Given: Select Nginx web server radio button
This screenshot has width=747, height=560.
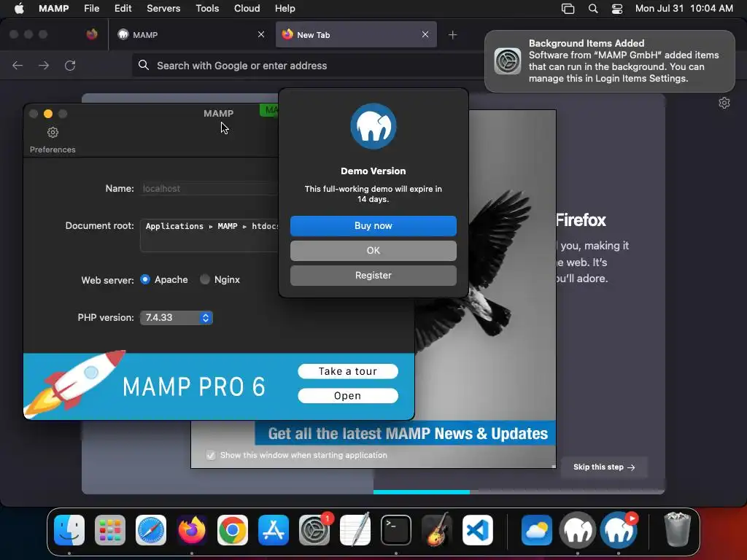Looking at the screenshot, I should (205, 279).
